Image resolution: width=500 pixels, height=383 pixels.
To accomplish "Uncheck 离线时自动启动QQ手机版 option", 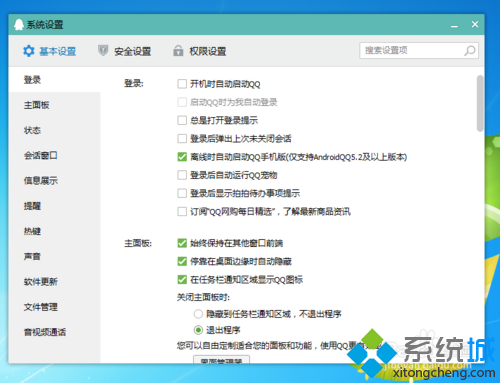I will (182, 157).
